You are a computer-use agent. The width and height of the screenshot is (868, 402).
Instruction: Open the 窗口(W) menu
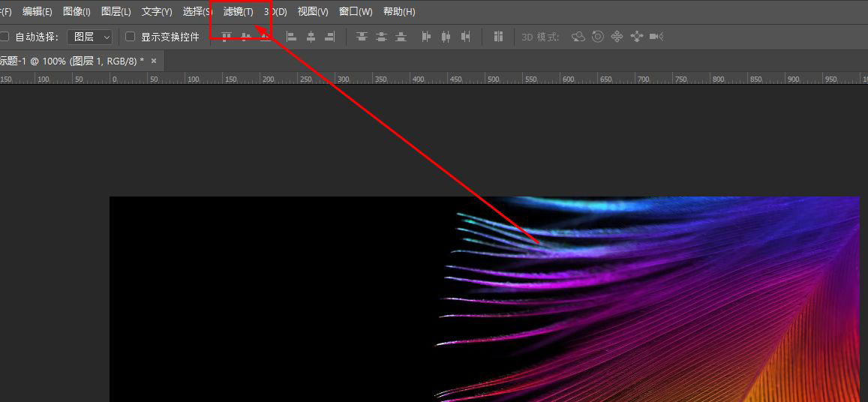coord(356,12)
